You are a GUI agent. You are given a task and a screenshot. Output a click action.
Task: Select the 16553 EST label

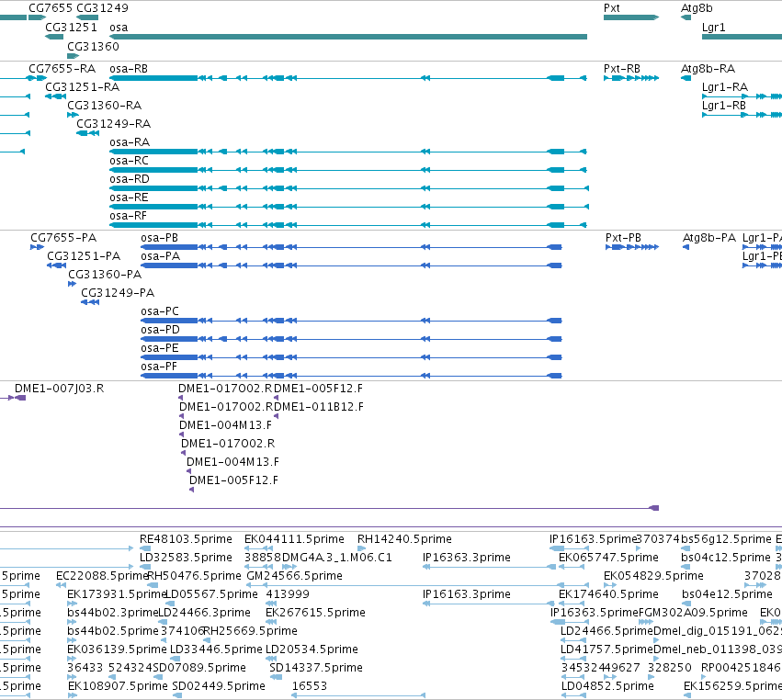[309, 686]
